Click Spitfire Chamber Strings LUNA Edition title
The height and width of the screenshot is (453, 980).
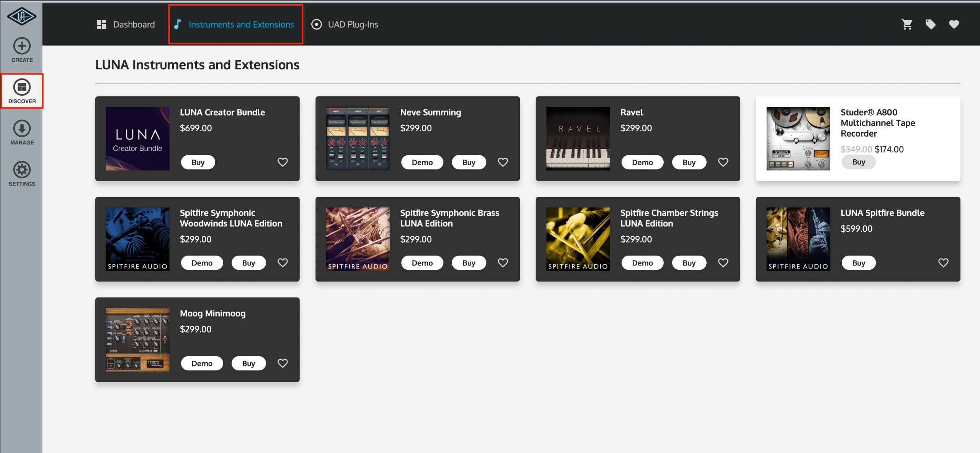669,218
